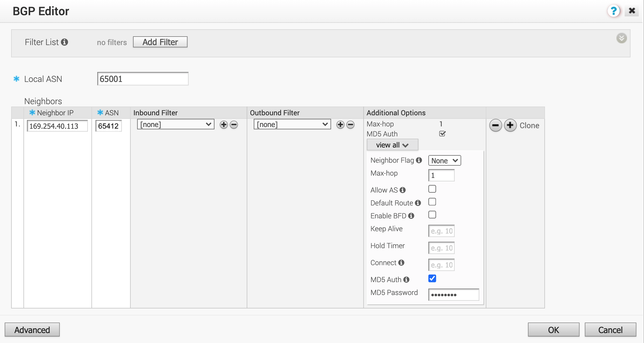The width and height of the screenshot is (644, 343).
Task: Remove inbound filter with minus icon
Action: tap(234, 125)
